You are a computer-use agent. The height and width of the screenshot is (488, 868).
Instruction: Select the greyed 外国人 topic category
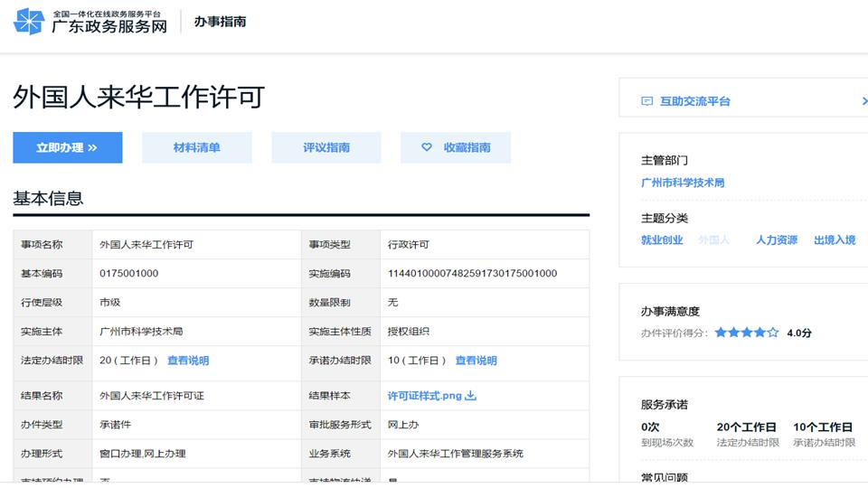point(713,240)
